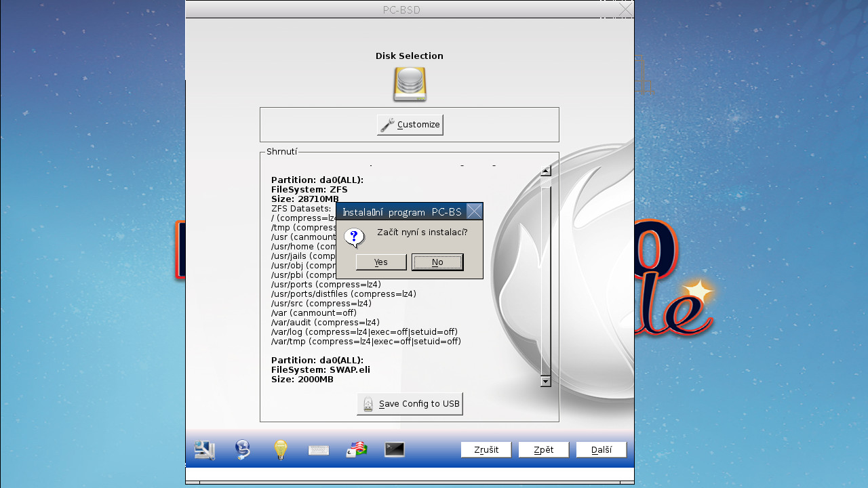
Task: Select '/var/audit (compress=lz4)' line
Action: click(325, 323)
